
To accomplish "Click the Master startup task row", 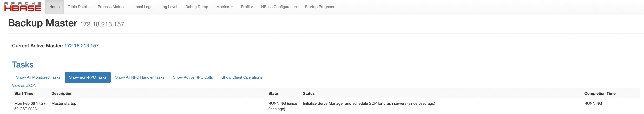I will (x=64, y=104).
